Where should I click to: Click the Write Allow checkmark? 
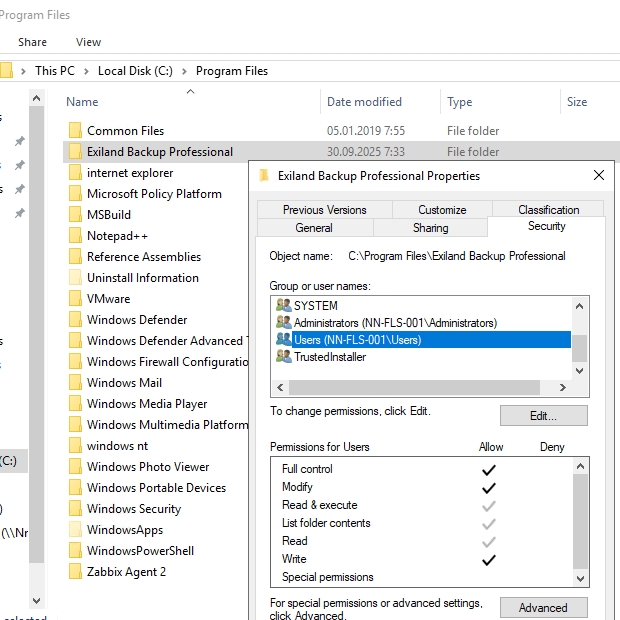click(x=489, y=560)
